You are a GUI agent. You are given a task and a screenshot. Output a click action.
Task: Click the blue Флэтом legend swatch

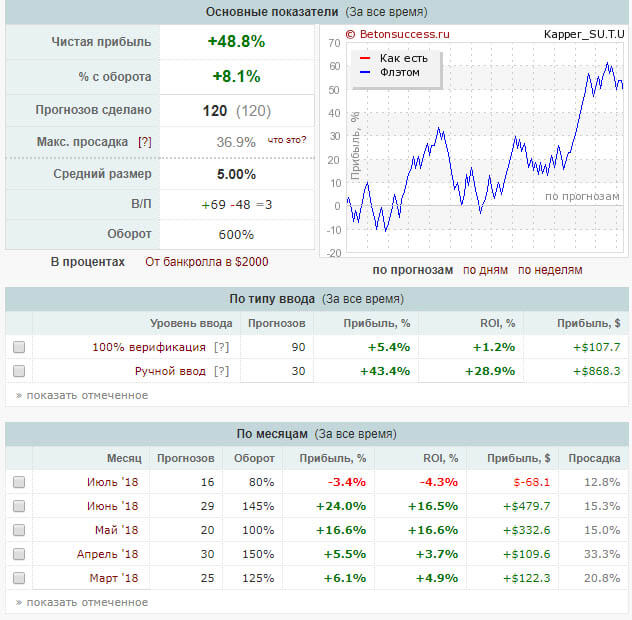click(365, 72)
